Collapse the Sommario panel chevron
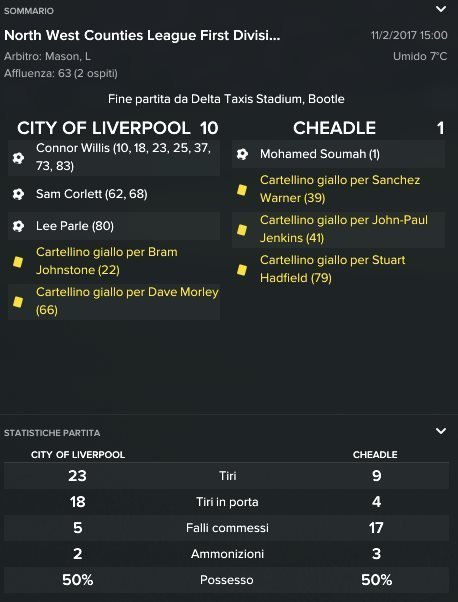 [x=441, y=9]
